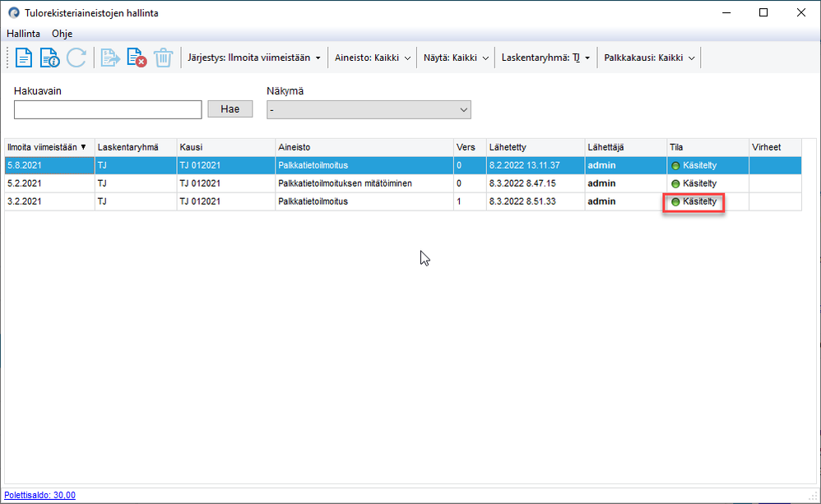Click the refresh arrow toolbar icon
Image resolution: width=821 pixels, height=504 pixels.
pyautogui.click(x=77, y=58)
